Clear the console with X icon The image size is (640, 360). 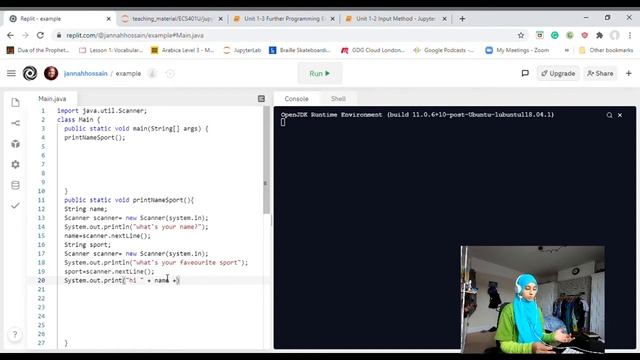pyautogui.click(x=620, y=115)
